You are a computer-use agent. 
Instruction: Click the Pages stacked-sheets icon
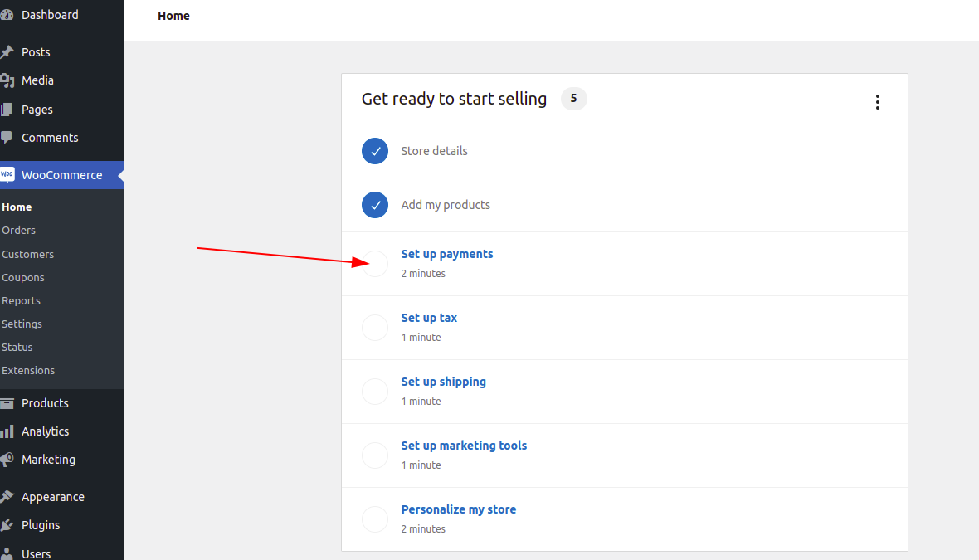click(7, 110)
